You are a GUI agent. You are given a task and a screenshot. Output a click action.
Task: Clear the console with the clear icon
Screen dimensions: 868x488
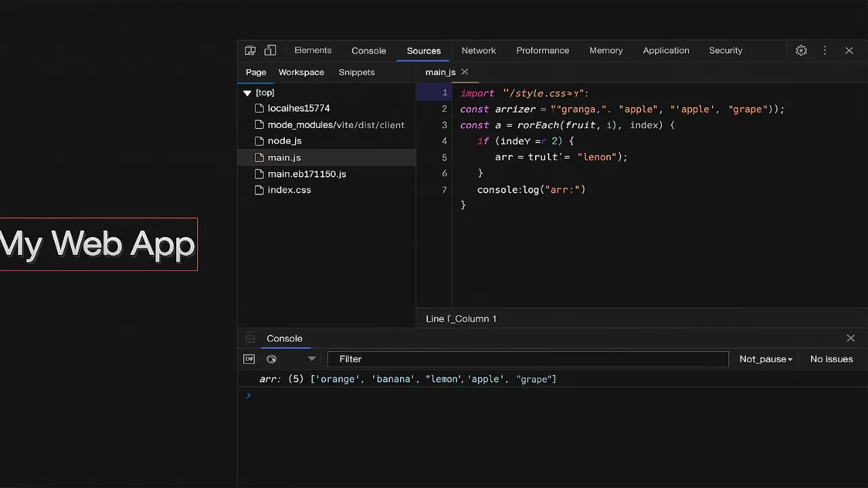click(x=271, y=359)
